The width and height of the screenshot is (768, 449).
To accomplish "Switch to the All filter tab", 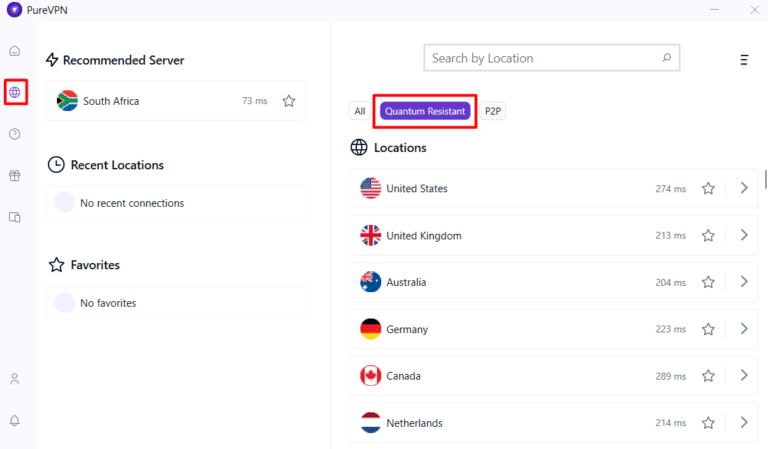I will (360, 111).
